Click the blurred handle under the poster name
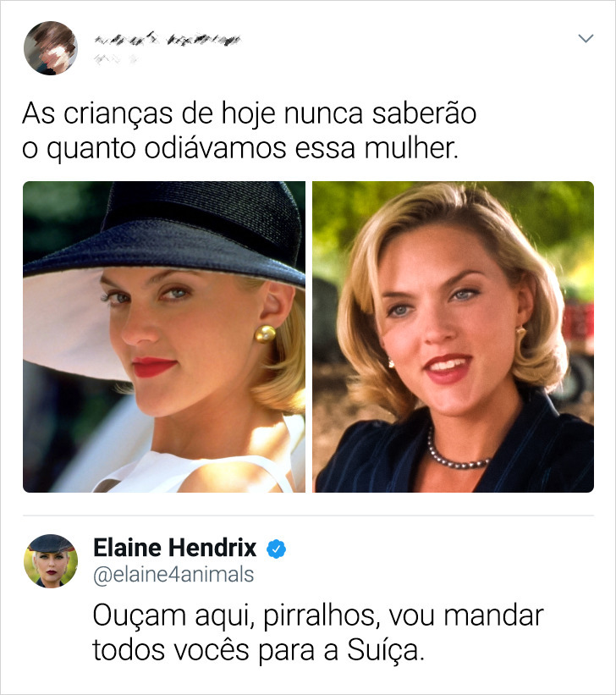Screen dimensions: 616x695 (115, 58)
